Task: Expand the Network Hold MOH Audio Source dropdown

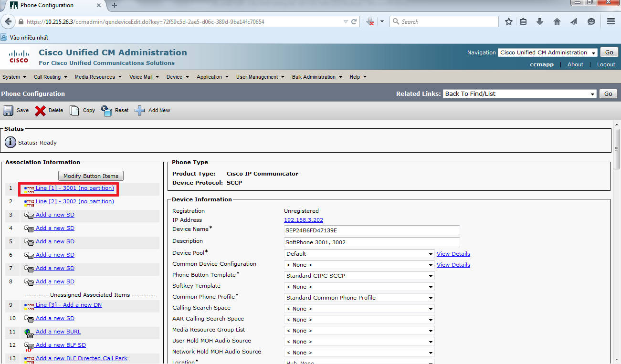Action: pyautogui.click(x=359, y=353)
